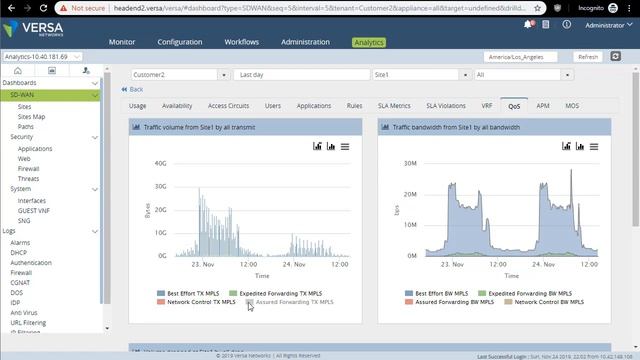Viewport: 640px width, 360px height.
Task: Click the auto-refresh icon next to Refresh
Action: tap(616, 56)
